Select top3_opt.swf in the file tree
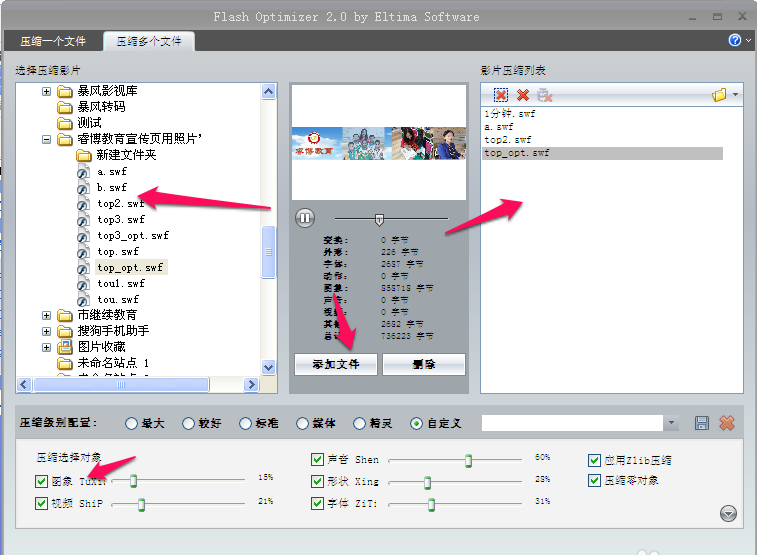 [133, 236]
